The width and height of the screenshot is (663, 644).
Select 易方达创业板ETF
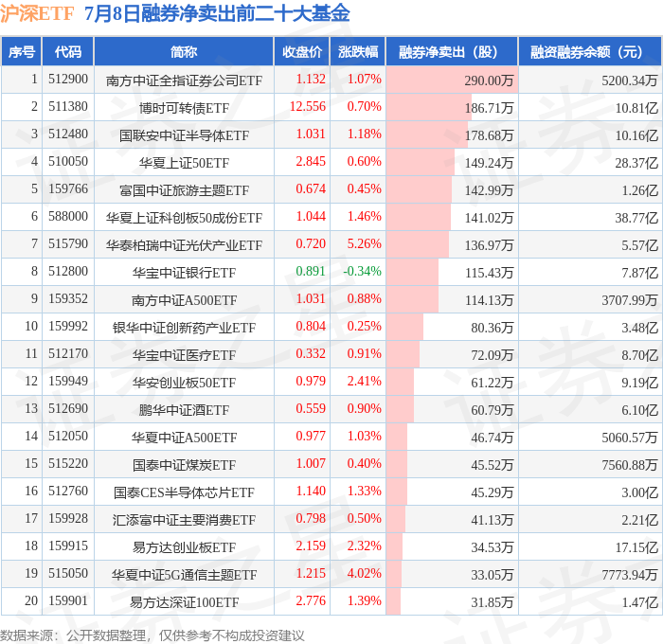184,547
